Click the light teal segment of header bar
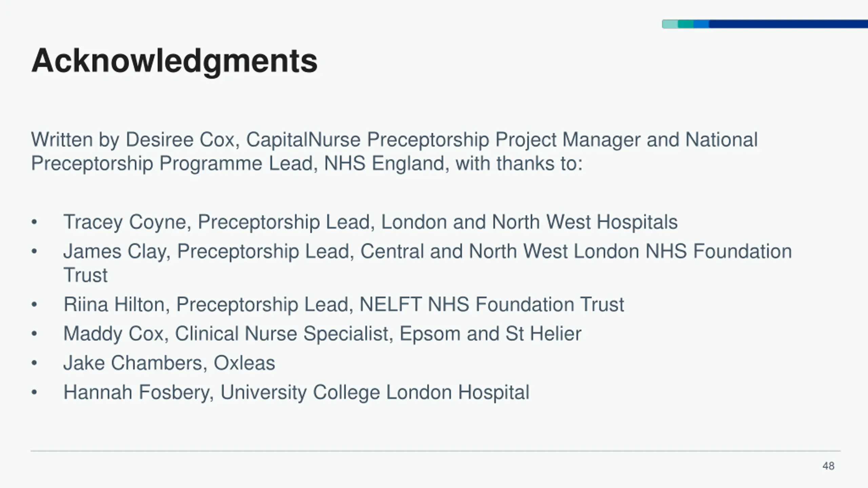 point(670,24)
